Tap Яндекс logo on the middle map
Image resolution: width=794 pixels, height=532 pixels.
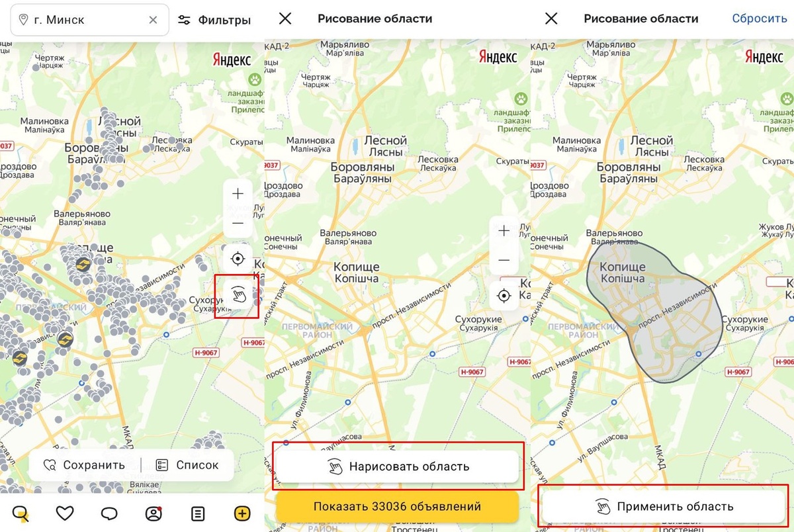click(498, 56)
